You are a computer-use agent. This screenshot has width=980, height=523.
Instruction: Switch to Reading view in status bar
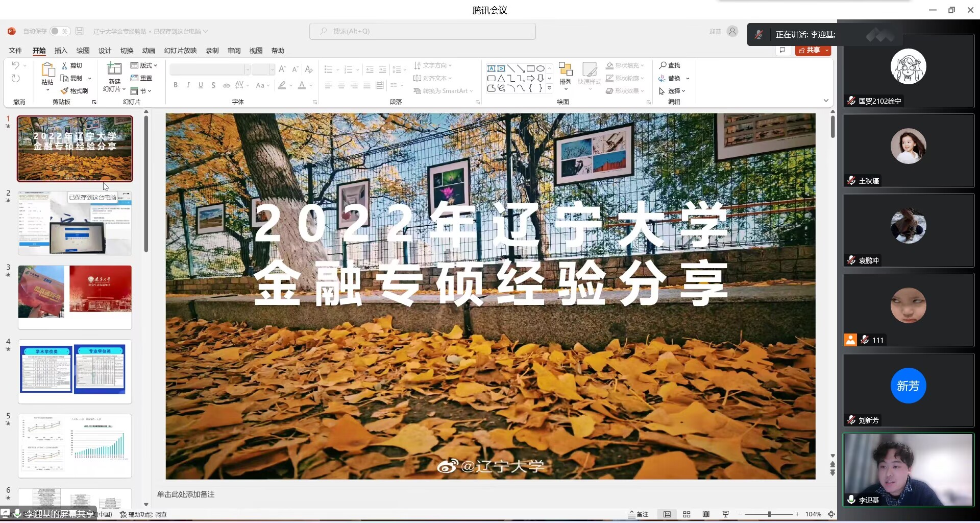706,514
